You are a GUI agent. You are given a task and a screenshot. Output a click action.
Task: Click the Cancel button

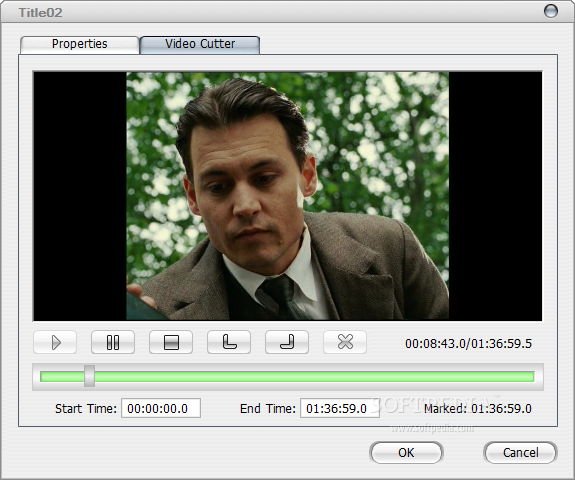(x=521, y=452)
